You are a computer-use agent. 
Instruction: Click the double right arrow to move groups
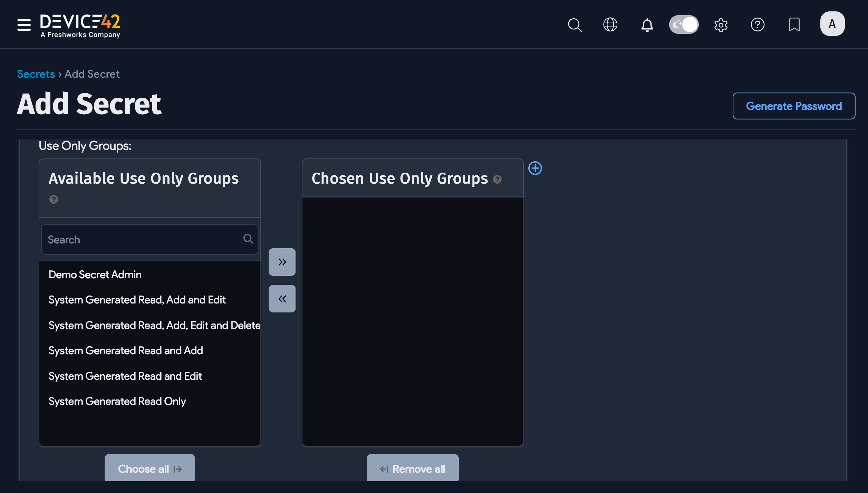coord(282,262)
